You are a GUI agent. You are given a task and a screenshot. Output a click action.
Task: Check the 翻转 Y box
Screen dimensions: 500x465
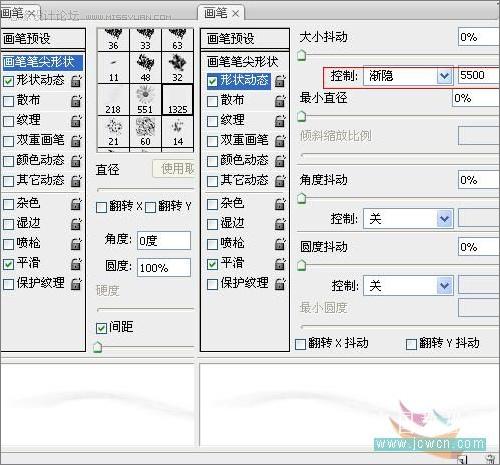[x=150, y=207]
